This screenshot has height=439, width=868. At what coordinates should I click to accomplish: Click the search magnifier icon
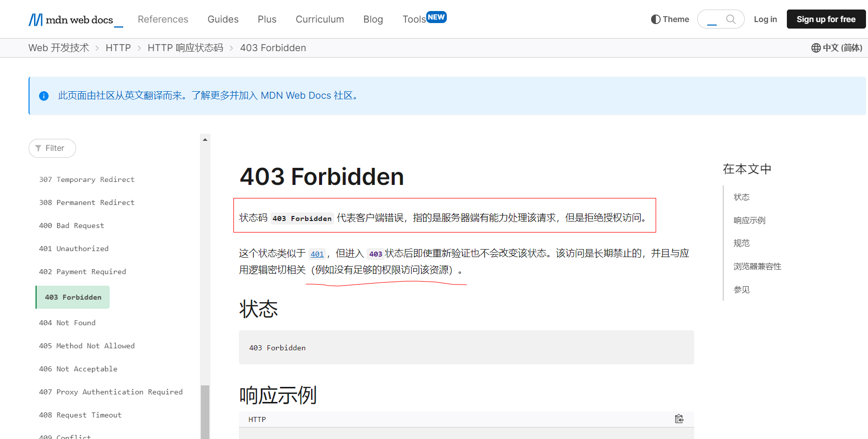coord(731,19)
